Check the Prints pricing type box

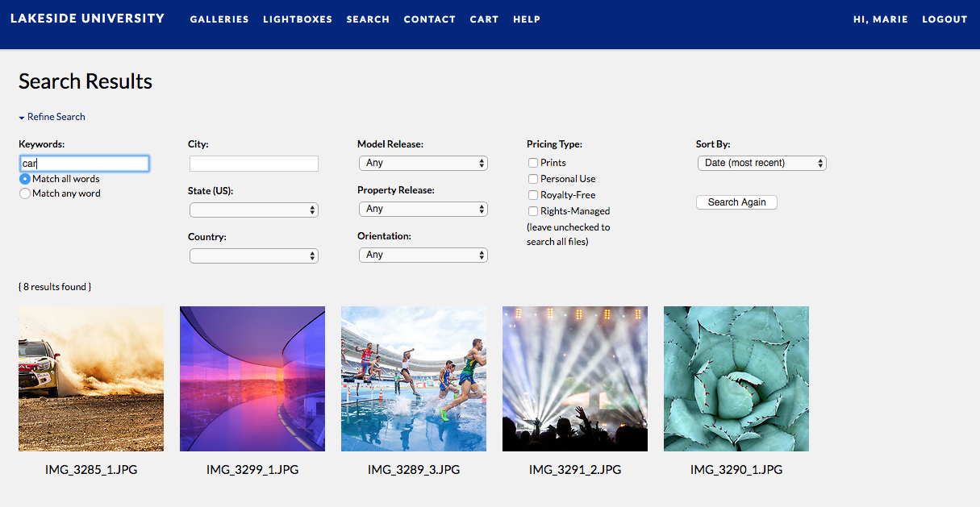[x=533, y=163]
